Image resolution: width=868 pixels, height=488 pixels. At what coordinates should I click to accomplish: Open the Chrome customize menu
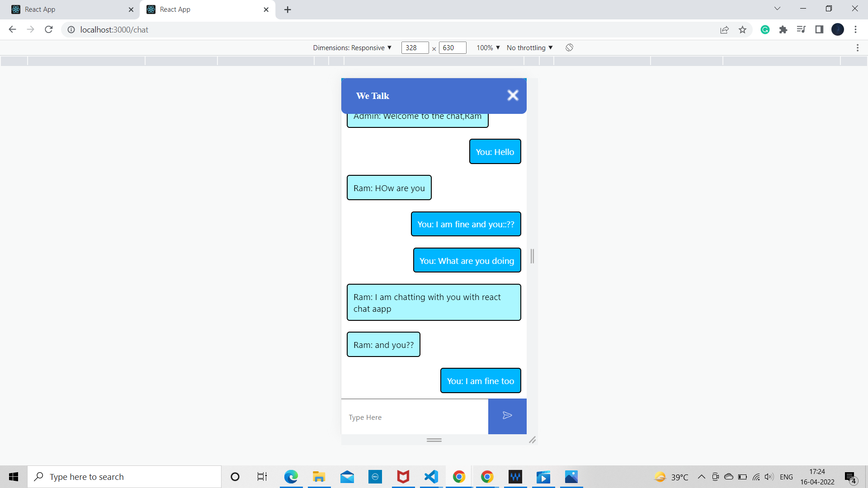(x=856, y=29)
